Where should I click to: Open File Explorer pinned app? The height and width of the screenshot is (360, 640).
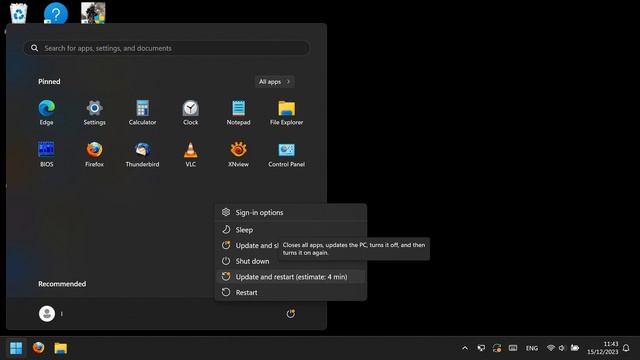[287, 112]
